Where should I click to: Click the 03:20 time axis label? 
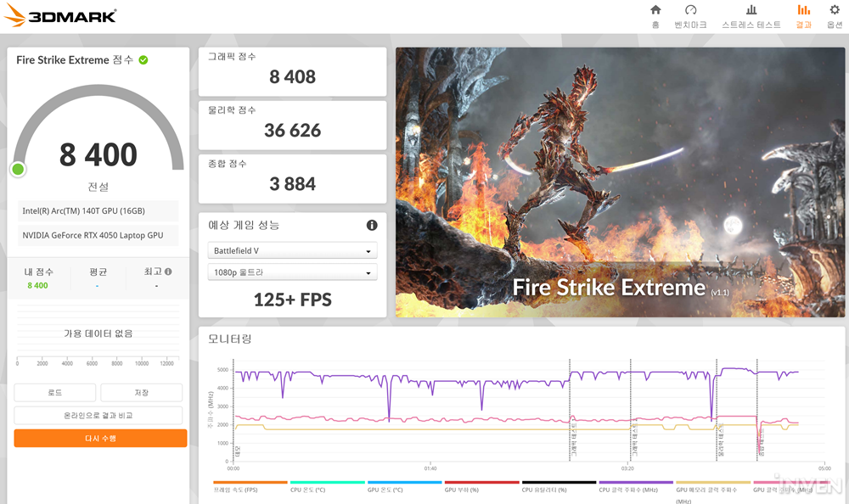click(627, 468)
